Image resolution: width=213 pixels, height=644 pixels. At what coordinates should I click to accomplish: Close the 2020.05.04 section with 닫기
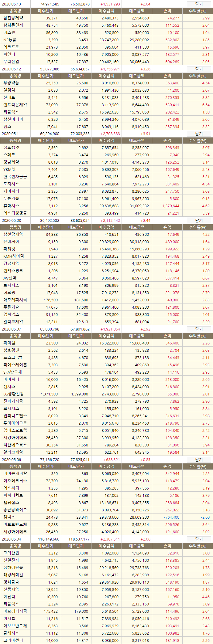pos(199,539)
